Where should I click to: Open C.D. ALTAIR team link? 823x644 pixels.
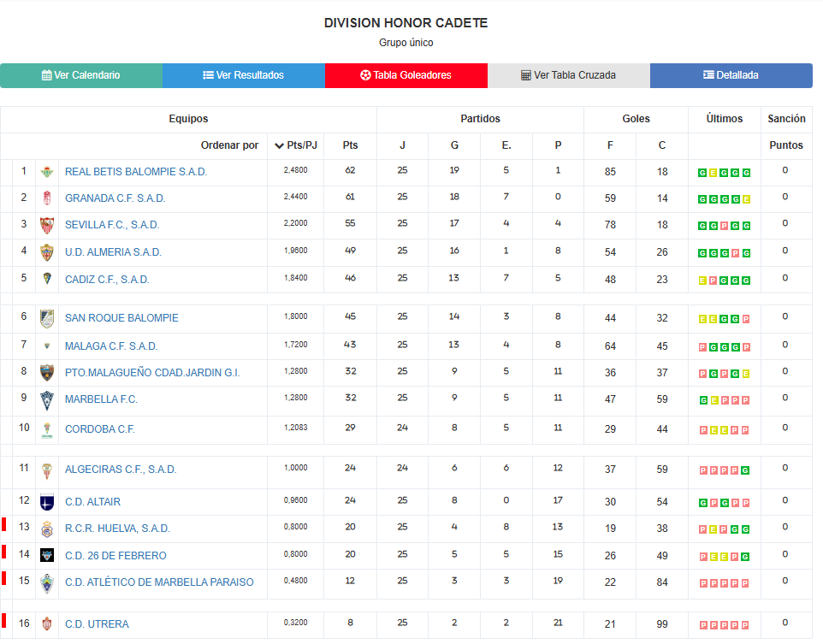pyautogui.click(x=93, y=502)
